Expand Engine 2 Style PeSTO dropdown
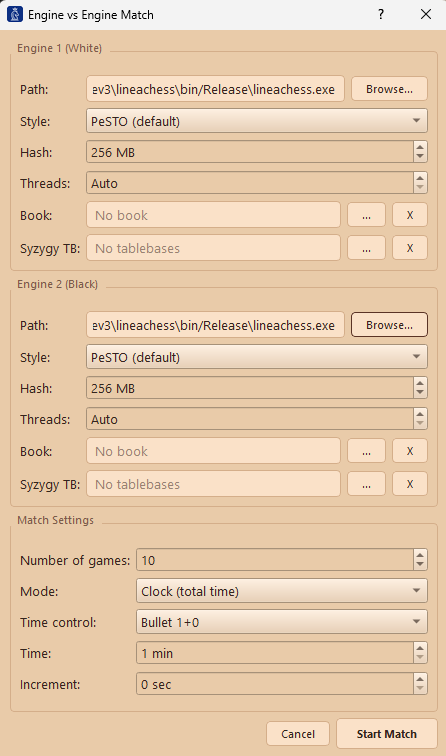 (257, 357)
